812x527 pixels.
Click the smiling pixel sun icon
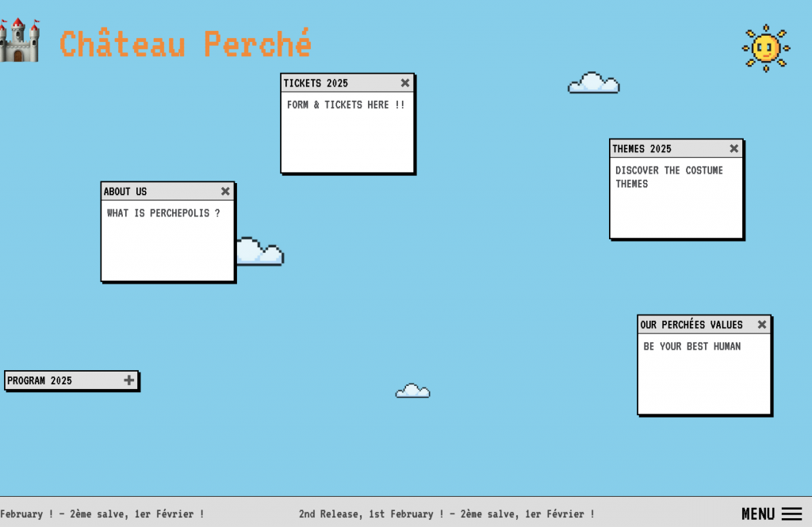765,48
